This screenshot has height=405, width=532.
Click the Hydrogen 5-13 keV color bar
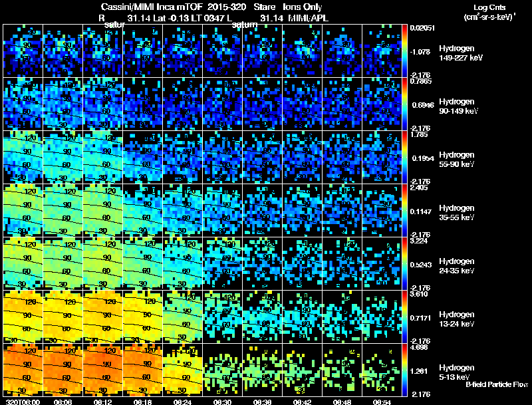[x=404, y=370]
